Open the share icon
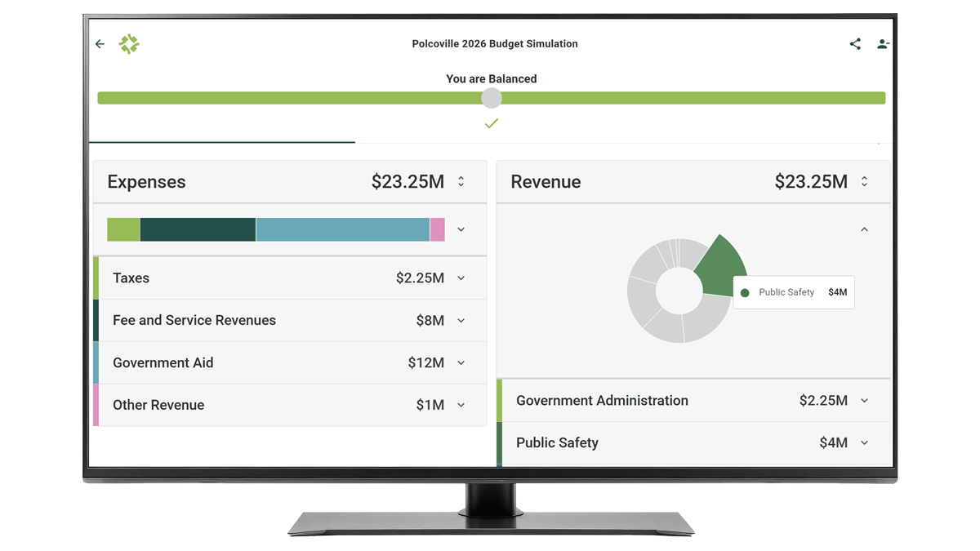This screenshot has height=551, width=980. [x=855, y=44]
